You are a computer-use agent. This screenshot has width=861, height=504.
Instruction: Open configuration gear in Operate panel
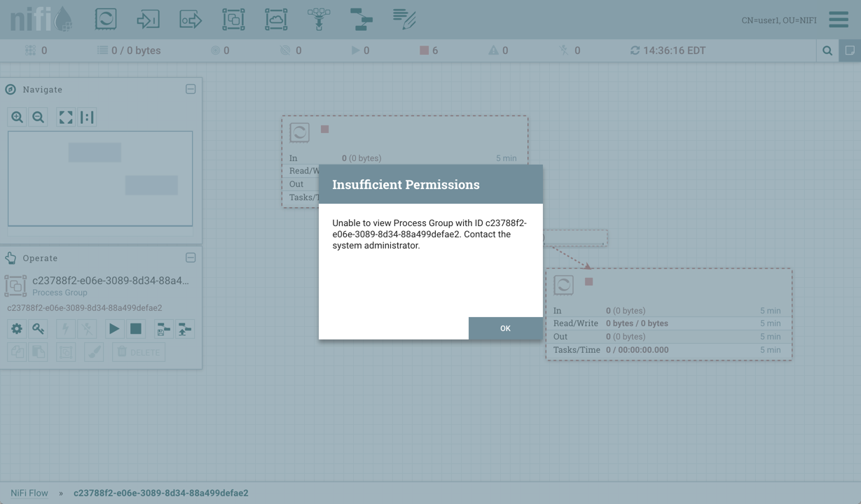coord(17,329)
